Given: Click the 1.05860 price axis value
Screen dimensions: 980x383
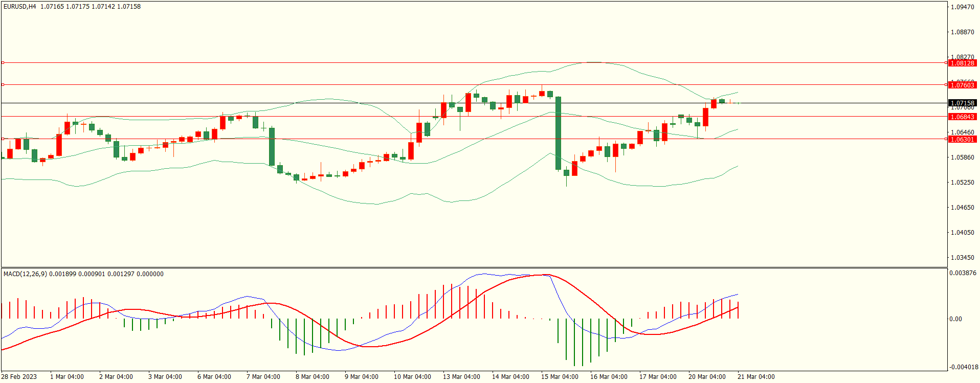Looking at the screenshot, I should tap(962, 157).
